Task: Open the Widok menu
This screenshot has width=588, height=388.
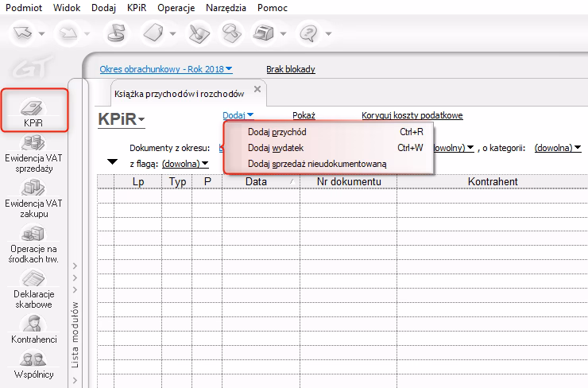Action: (x=67, y=7)
